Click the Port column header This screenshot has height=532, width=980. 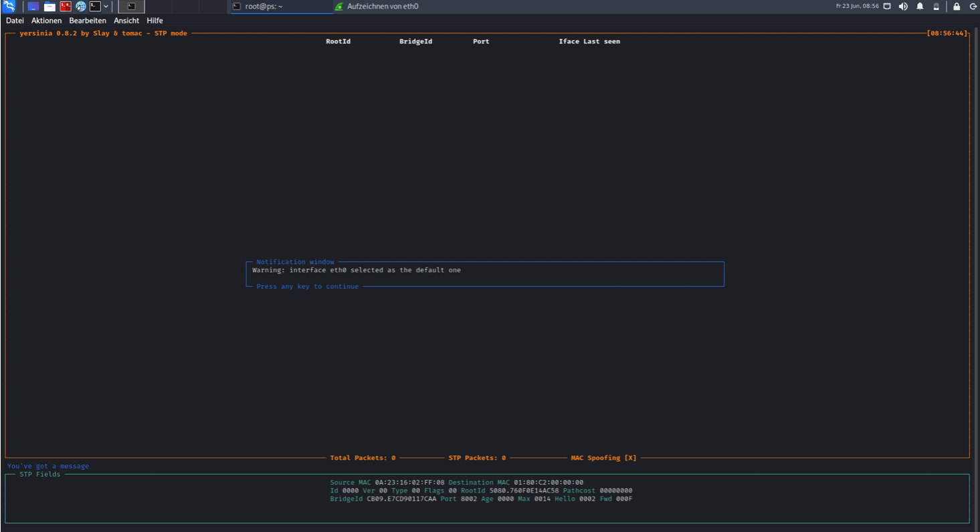tap(481, 41)
